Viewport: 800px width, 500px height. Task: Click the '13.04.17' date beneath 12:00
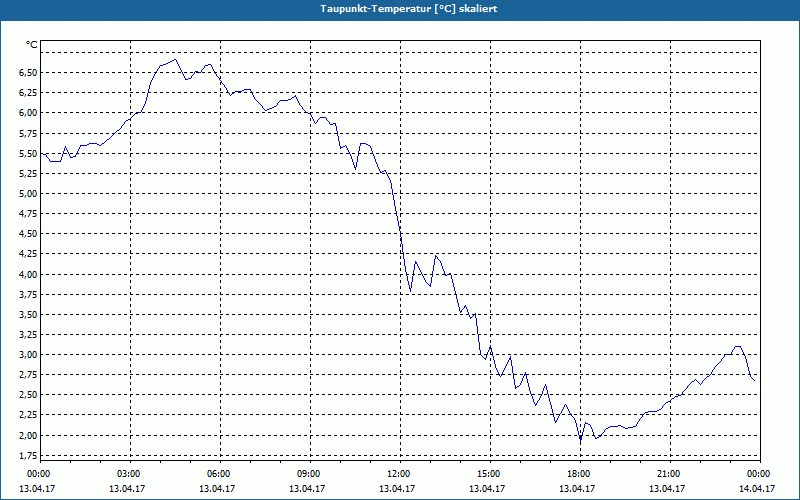coord(397,489)
